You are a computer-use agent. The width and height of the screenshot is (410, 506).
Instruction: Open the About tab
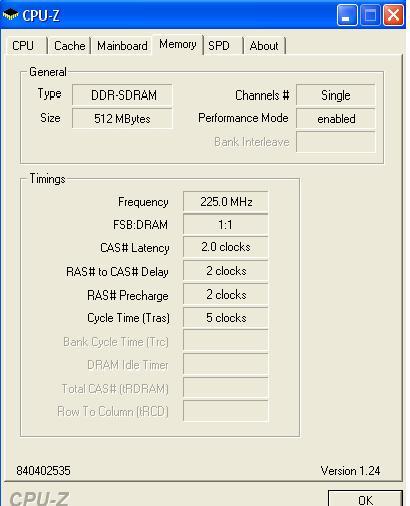[x=264, y=46]
